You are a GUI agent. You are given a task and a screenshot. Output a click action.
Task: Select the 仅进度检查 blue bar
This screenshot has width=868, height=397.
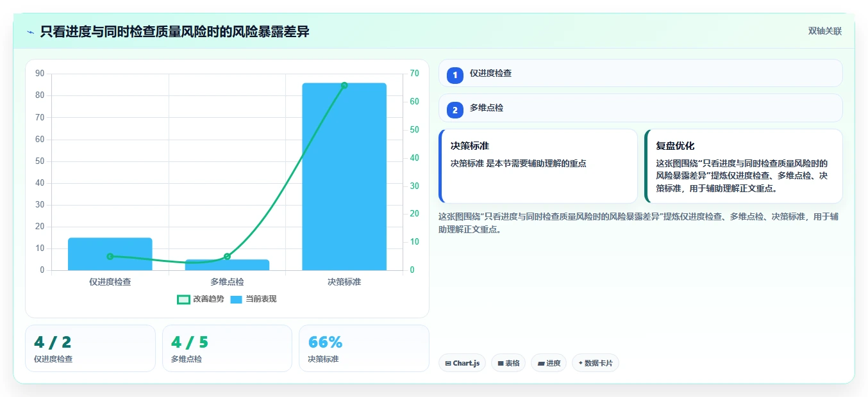[x=110, y=254]
